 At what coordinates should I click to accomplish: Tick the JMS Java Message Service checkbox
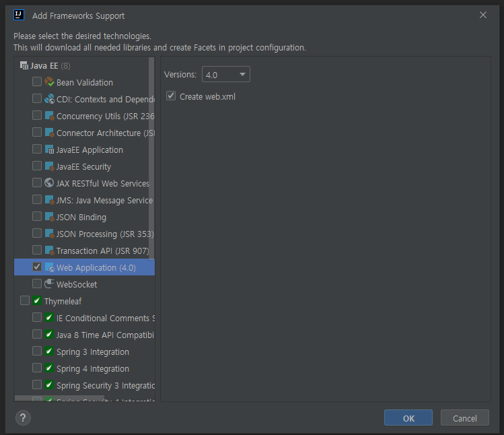coord(37,199)
